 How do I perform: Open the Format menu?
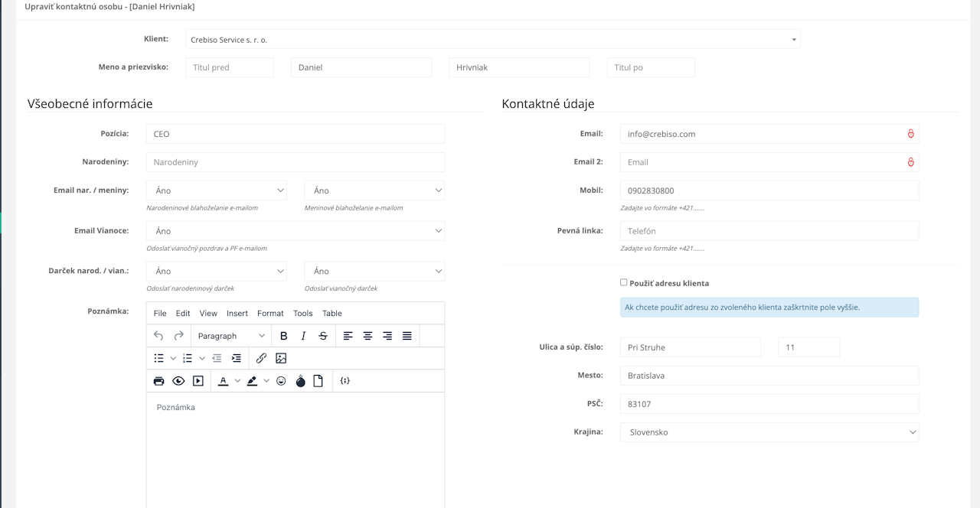pyautogui.click(x=270, y=314)
